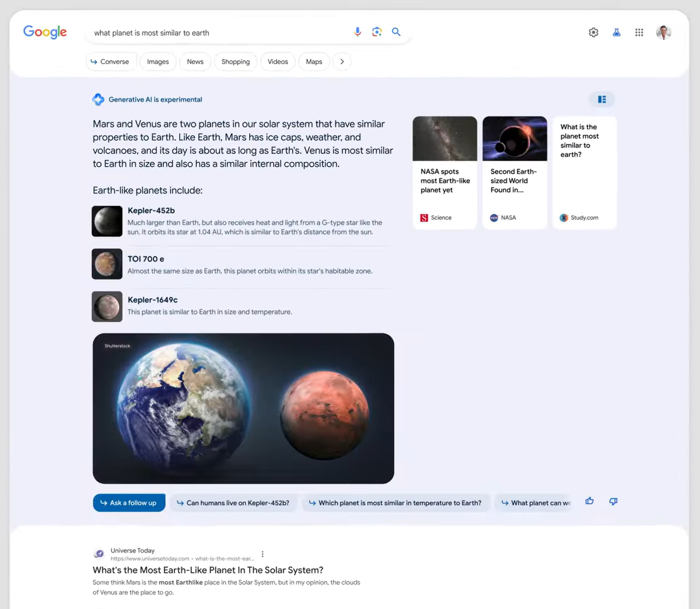Open the universetoday.com URL link
Viewport: 700px width, 609px height.
pyautogui.click(x=183, y=558)
